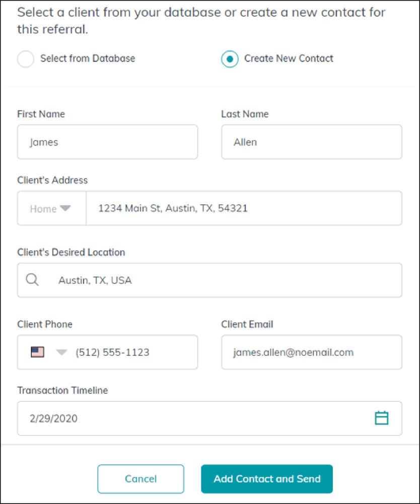Click the "Client's Desired Location" label

tap(71, 252)
